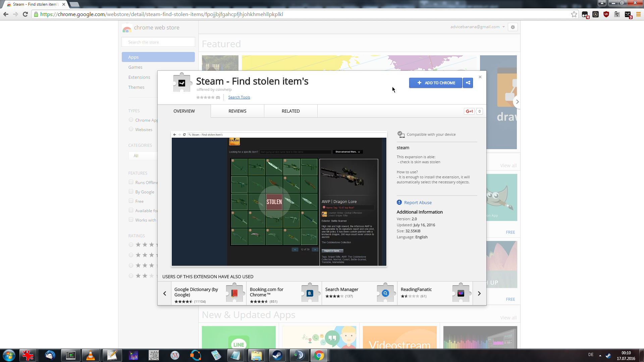Click the Chrome reload page icon
Image resolution: width=644 pixels, height=362 pixels.
coord(25,14)
